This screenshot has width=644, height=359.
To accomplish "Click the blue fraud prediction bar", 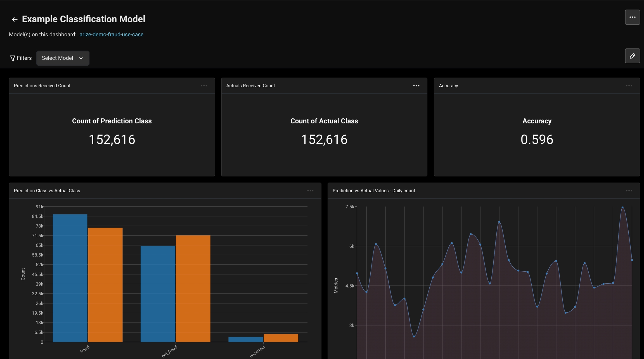I will [70, 278].
